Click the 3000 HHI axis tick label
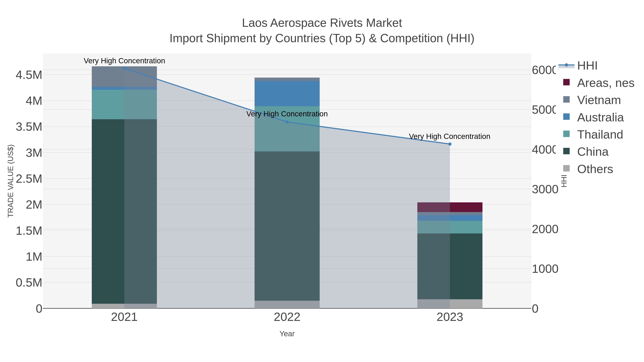The image size is (644, 362). click(545, 189)
